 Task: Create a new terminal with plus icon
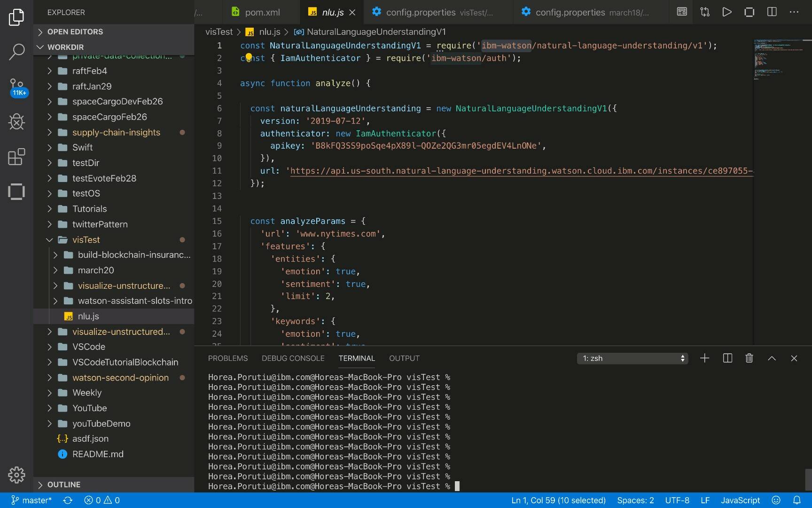tap(704, 358)
